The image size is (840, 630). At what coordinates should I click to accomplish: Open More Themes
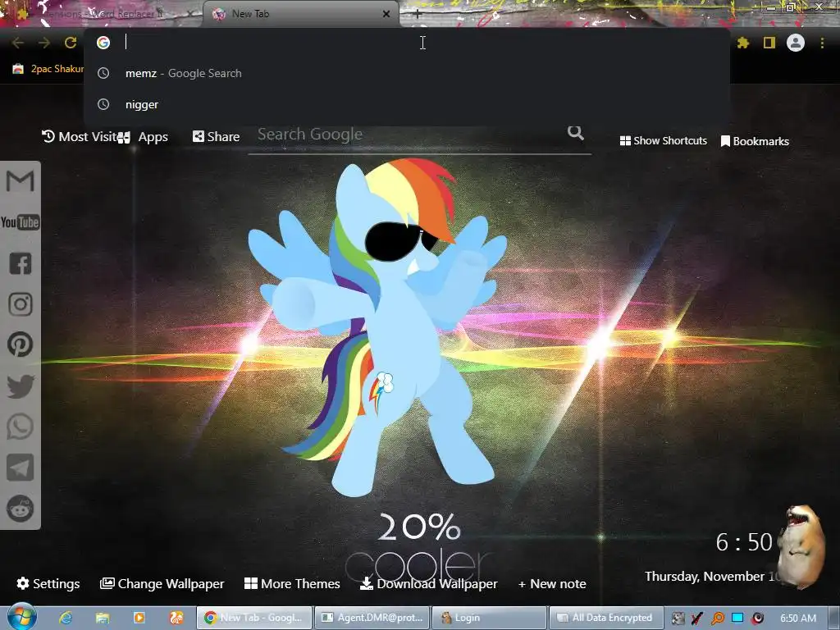292,583
